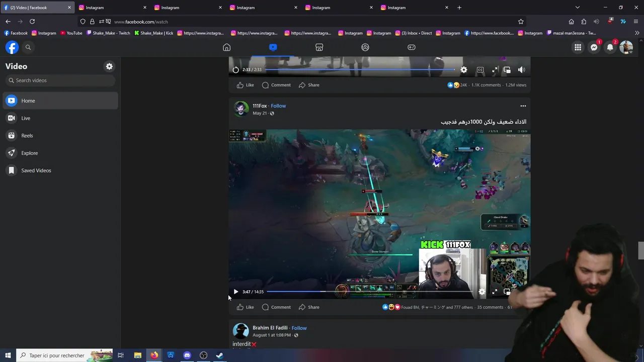Seek in the 2:33 video progress bar
This screenshot has height=362, width=644.
coord(360,70)
